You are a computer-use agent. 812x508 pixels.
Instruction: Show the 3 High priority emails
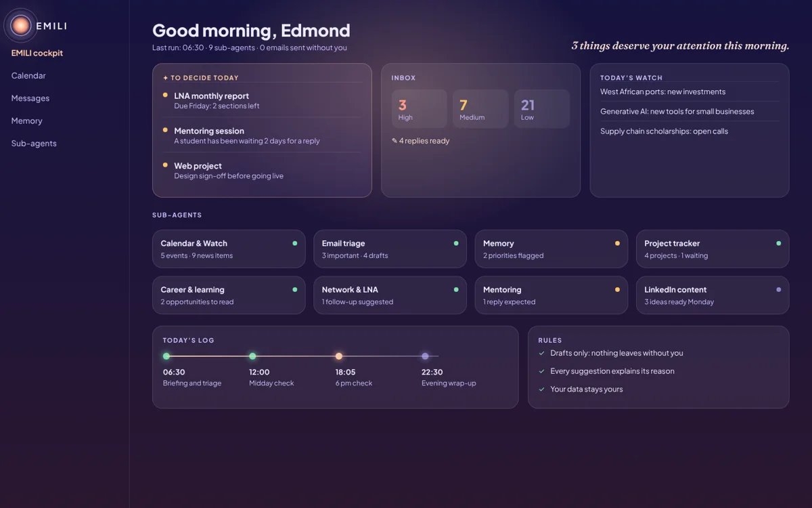pyautogui.click(x=420, y=108)
